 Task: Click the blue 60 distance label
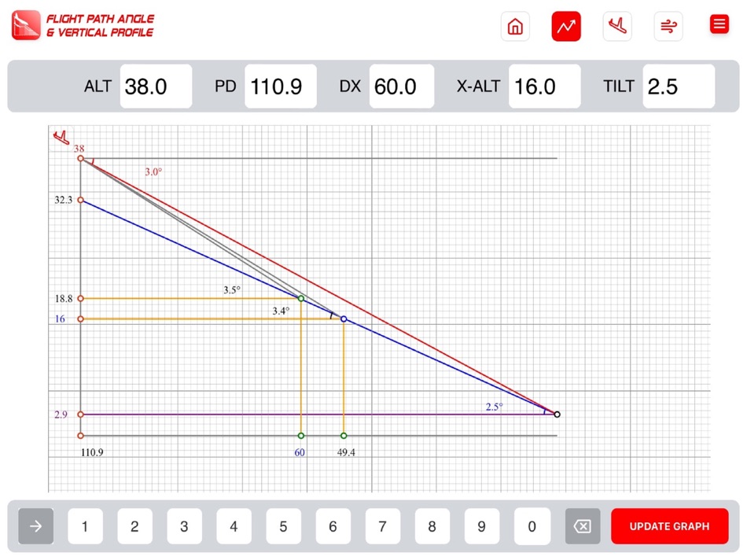300,452
